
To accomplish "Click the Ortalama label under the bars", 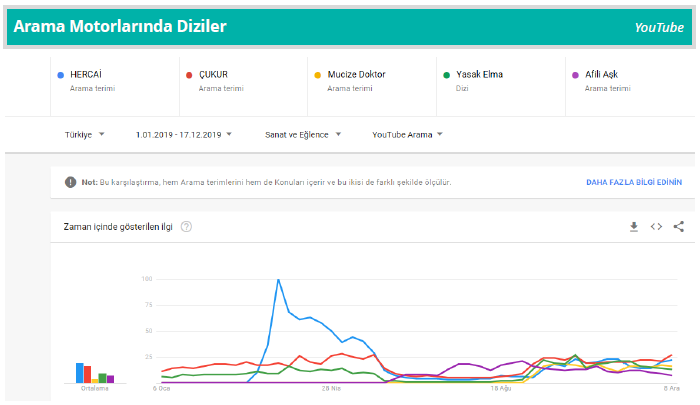I will click(95, 388).
